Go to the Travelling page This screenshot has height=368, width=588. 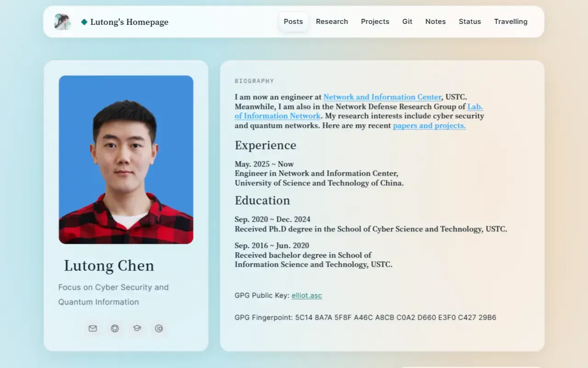(511, 22)
